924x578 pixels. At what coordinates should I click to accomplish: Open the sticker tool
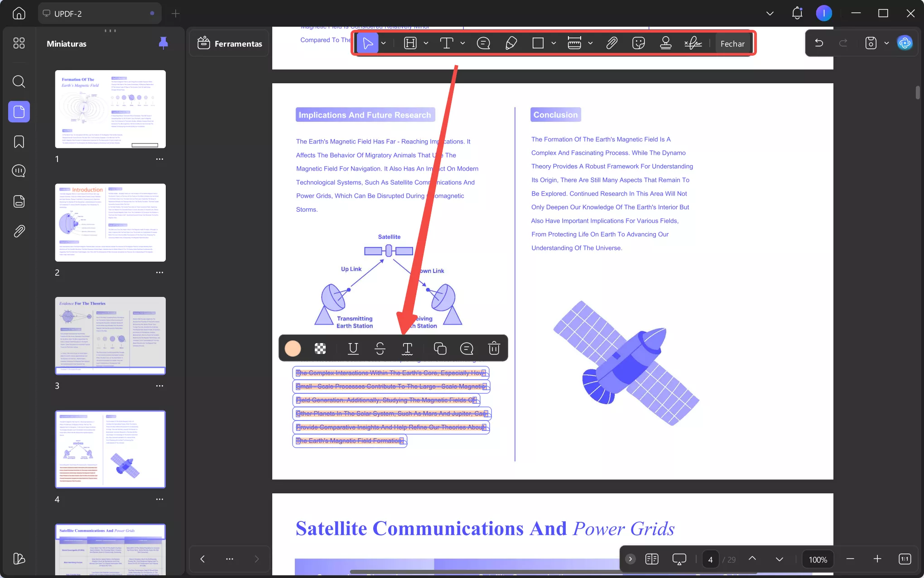tap(639, 43)
